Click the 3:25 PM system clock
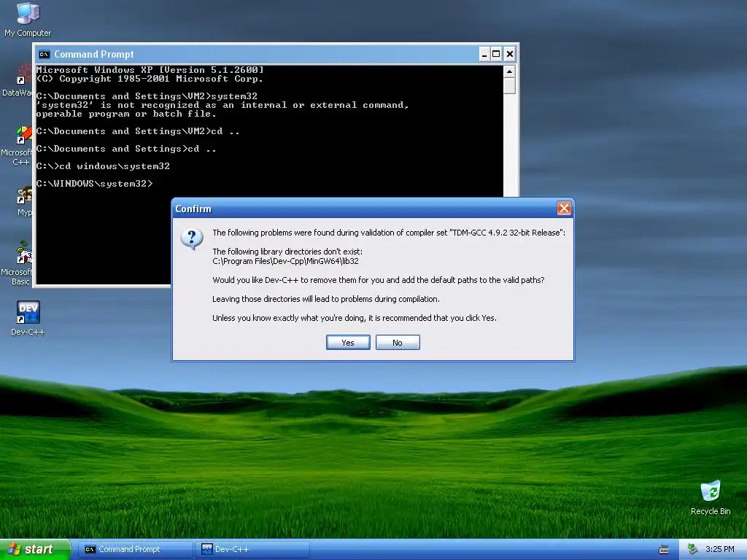The image size is (747, 560). pyautogui.click(x=719, y=549)
